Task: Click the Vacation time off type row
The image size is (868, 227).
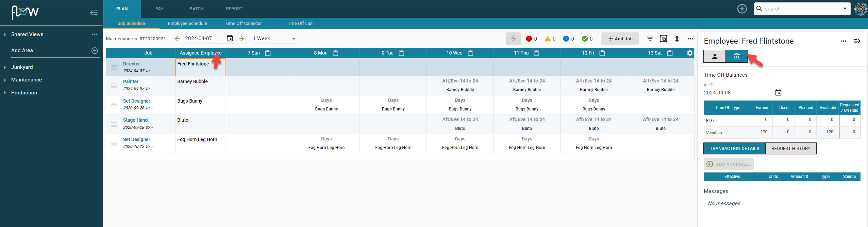Action: (x=782, y=133)
